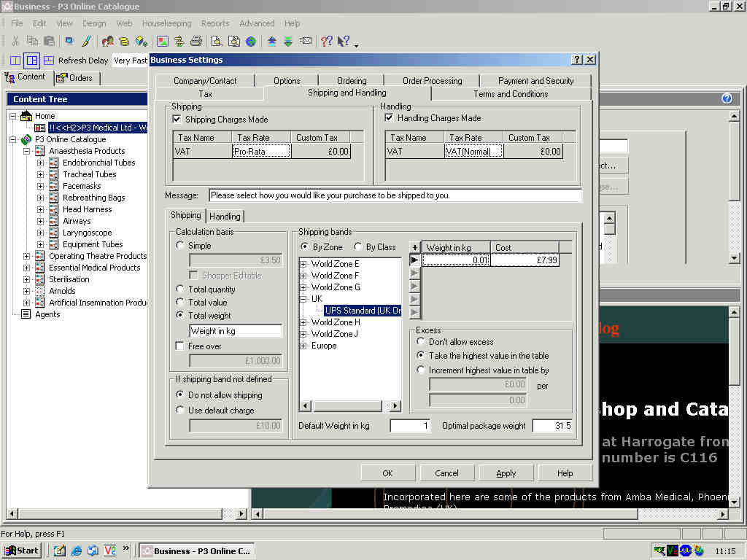Select the By Class radio button
Screen dimensions: 747x560
tap(358, 247)
